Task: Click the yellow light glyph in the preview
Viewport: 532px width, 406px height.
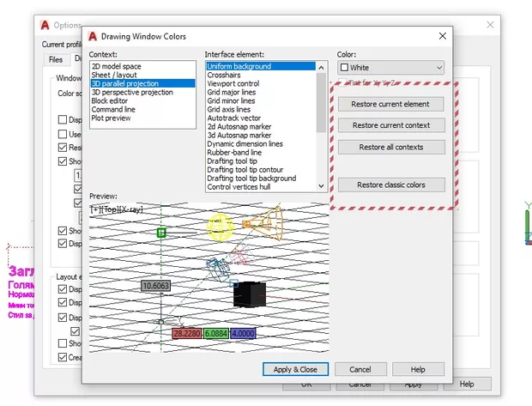Action: [x=221, y=226]
